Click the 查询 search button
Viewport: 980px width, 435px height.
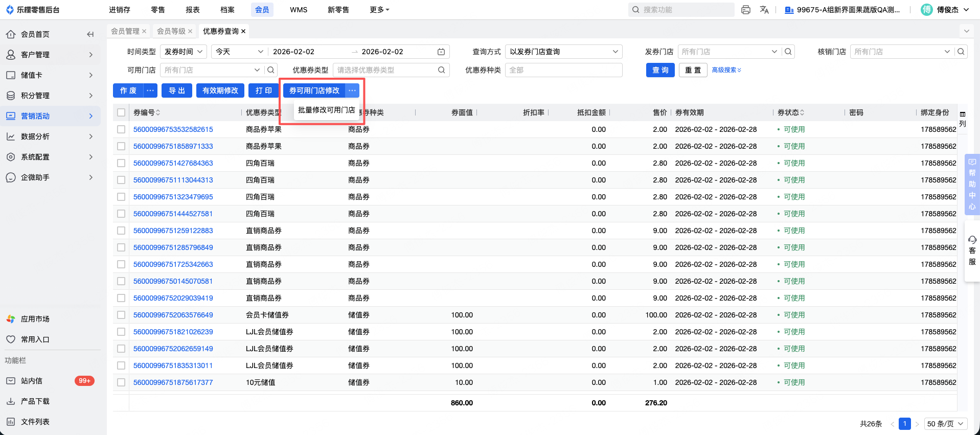click(x=660, y=70)
